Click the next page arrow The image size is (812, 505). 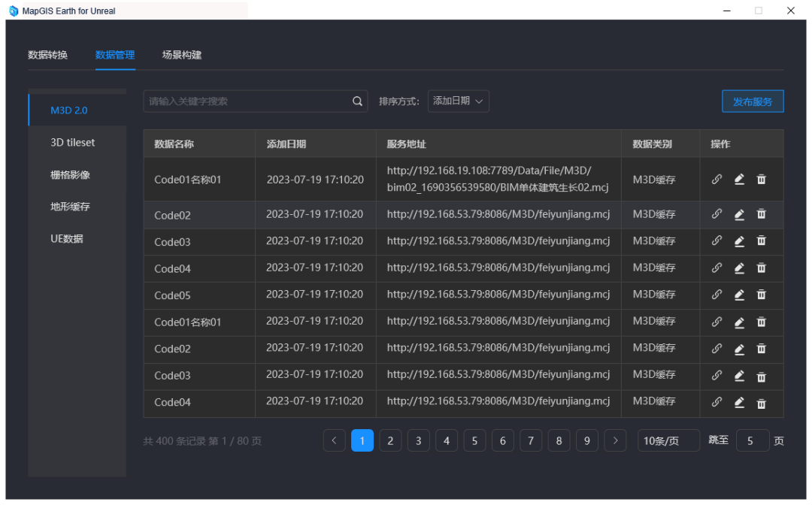coord(615,440)
